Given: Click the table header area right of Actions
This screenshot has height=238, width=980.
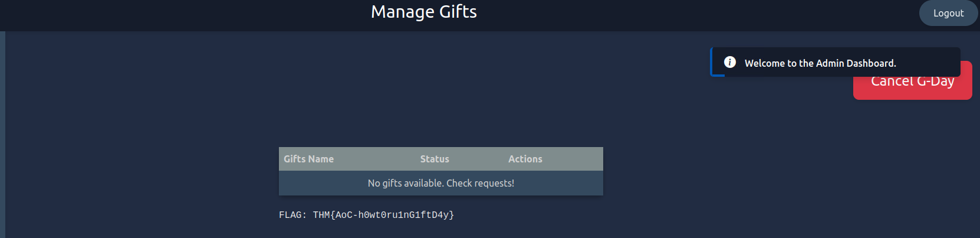Looking at the screenshot, I should point(575,159).
